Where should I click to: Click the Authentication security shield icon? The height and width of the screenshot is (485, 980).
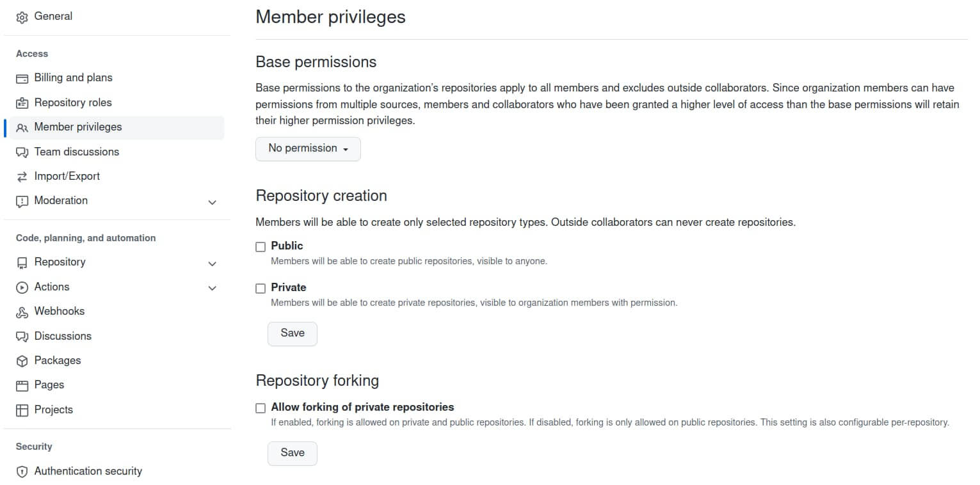coord(22,472)
